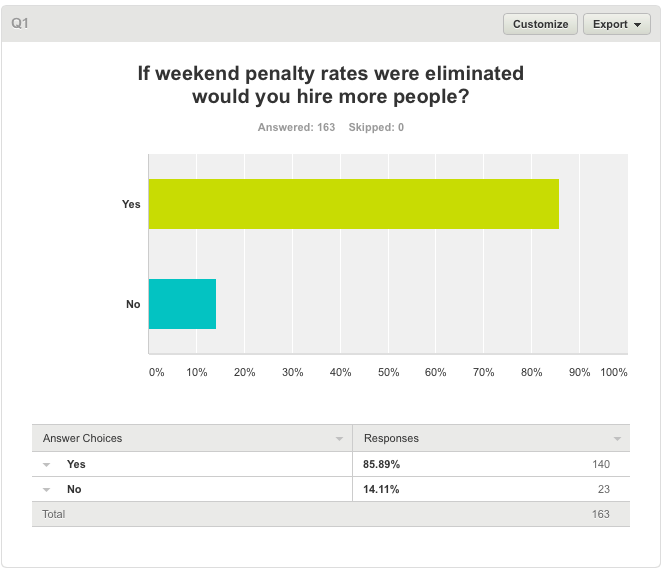Click the No label on chart axis
The height and width of the screenshot is (574, 664).
tap(133, 304)
